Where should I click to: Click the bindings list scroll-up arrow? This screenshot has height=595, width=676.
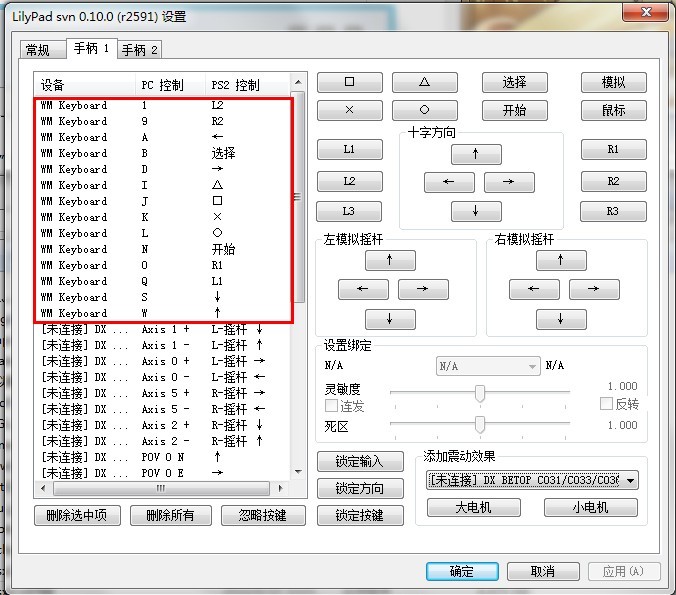point(298,82)
